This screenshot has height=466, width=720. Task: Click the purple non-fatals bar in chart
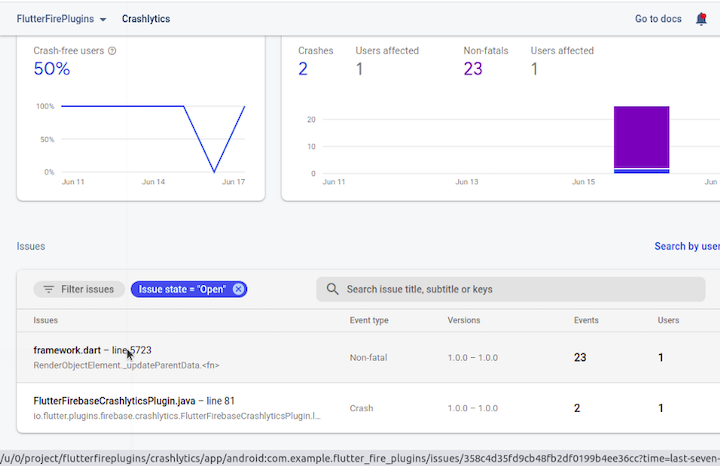[x=641, y=136]
